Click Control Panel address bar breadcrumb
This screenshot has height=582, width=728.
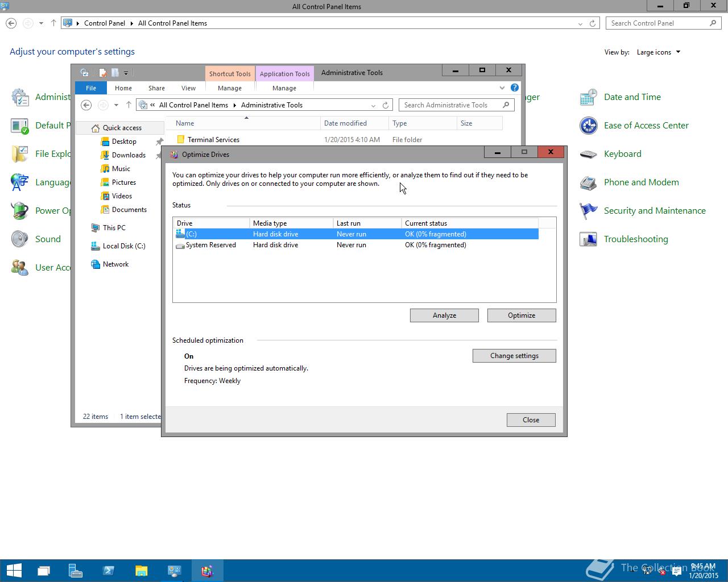[105, 23]
